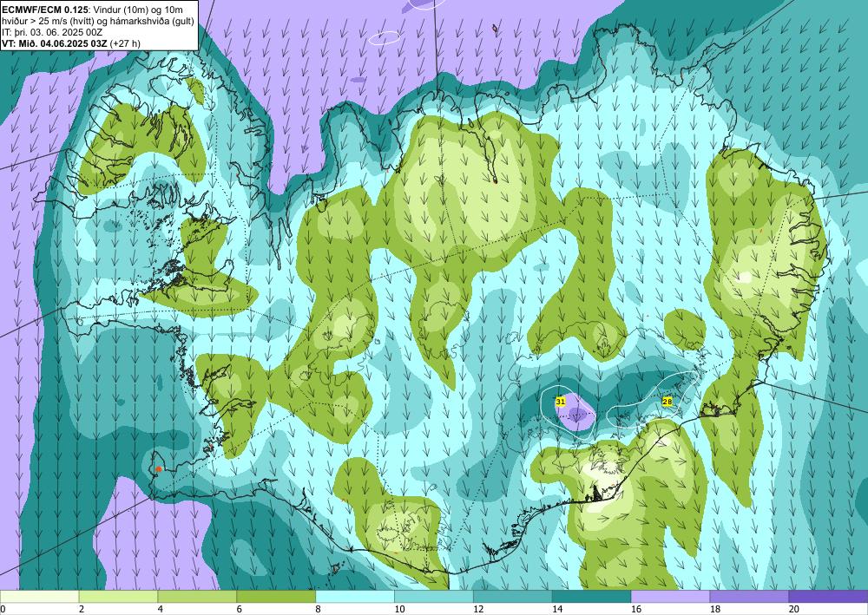Click the yellow gust label 28
The height and width of the screenshot is (615, 868).
coord(667,402)
